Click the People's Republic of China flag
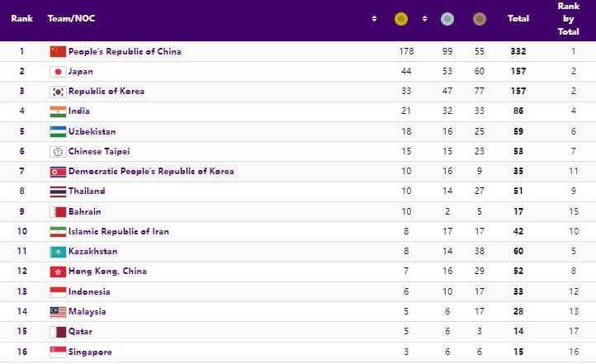Image resolution: width=596 pixels, height=364 pixels. coord(58,51)
